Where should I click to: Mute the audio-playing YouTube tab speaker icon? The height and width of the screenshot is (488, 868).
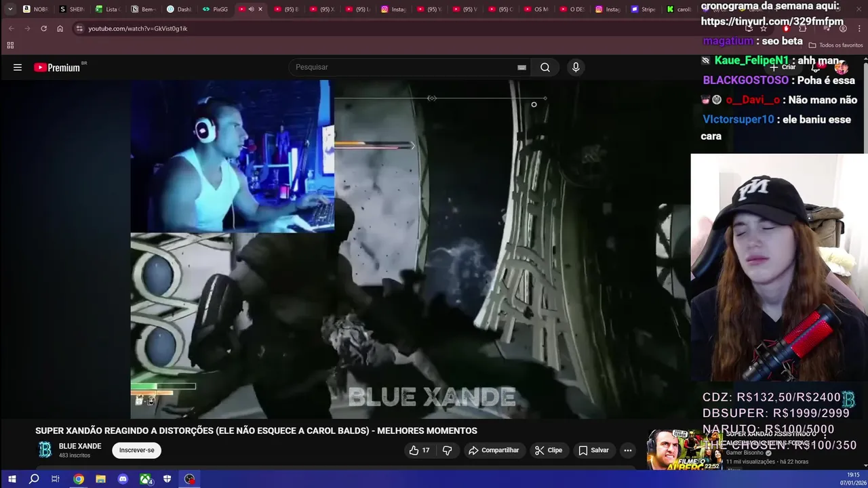(x=251, y=9)
